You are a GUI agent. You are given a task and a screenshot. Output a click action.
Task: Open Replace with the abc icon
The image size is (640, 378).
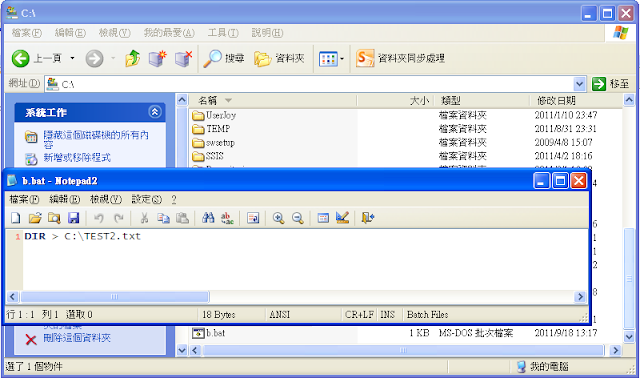227,218
